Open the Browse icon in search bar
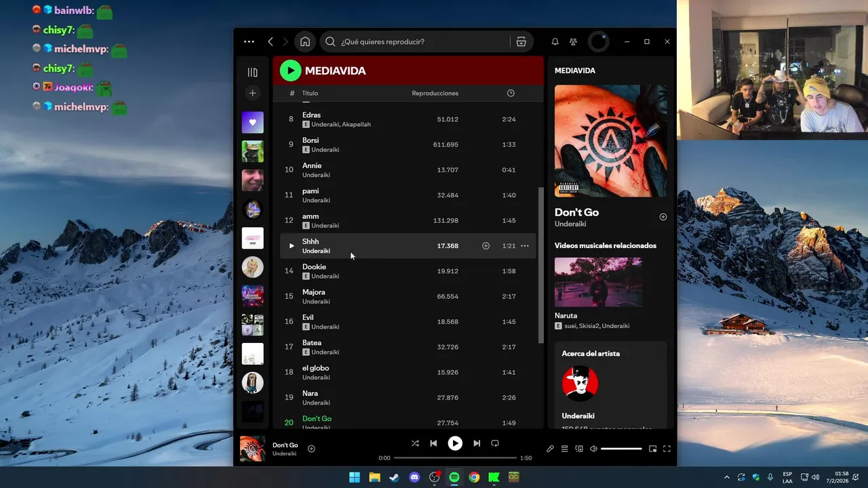This screenshot has height=488, width=868. tap(521, 41)
